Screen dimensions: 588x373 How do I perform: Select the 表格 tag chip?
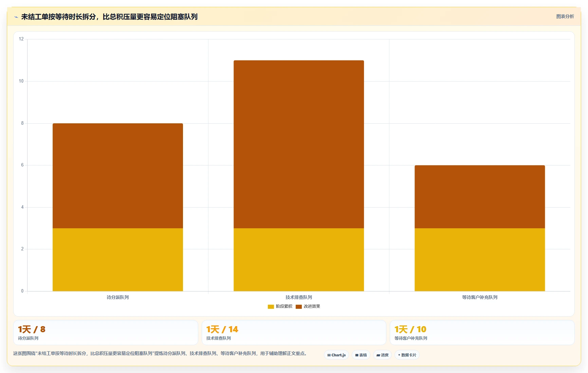(361, 355)
